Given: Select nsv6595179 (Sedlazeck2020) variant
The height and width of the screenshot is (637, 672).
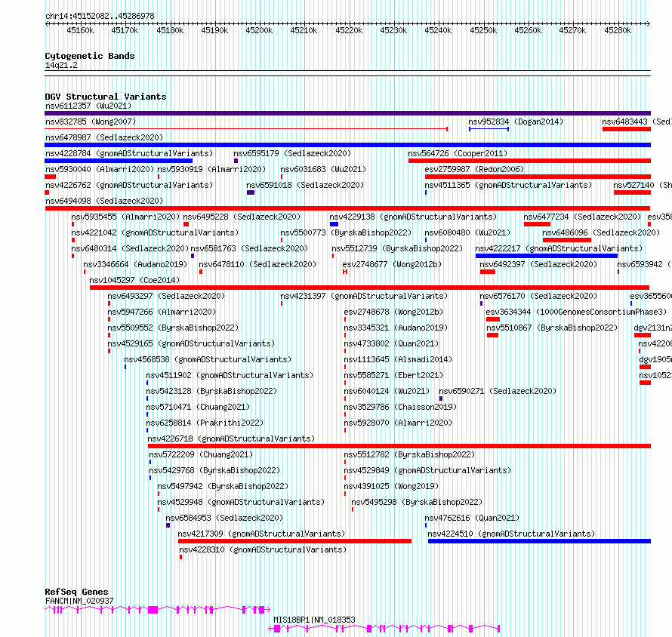Looking at the screenshot, I should pos(292,153).
